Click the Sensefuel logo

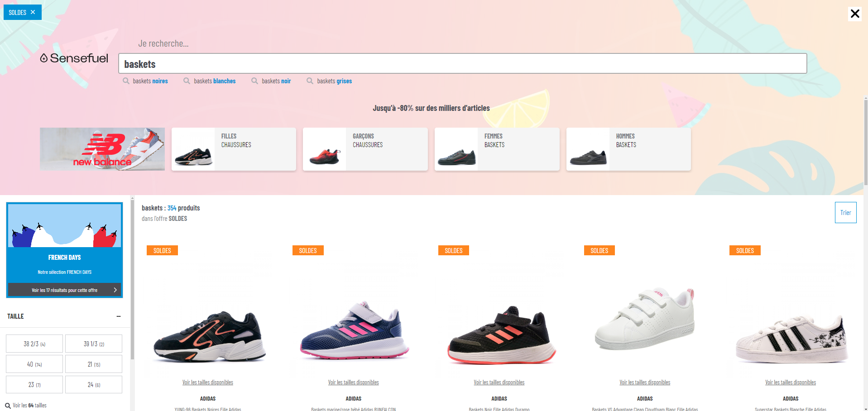pyautogui.click(x=74, y=58)
